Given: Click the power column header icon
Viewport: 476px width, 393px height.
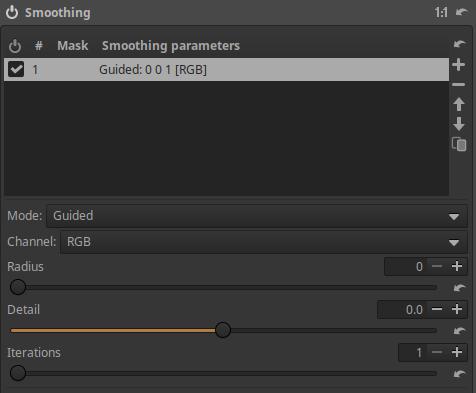Looking at the screenshot, I should (15, 46).
